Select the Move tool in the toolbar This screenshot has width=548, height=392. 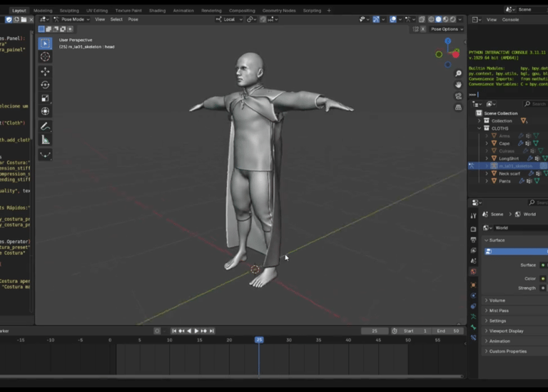(45, 71)
